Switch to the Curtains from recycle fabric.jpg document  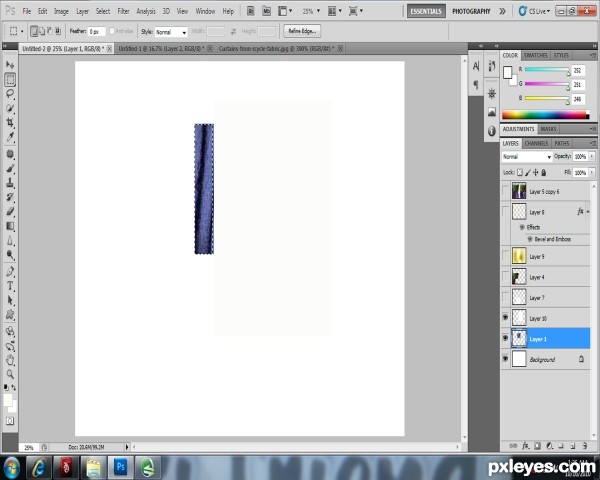point(276,49)
